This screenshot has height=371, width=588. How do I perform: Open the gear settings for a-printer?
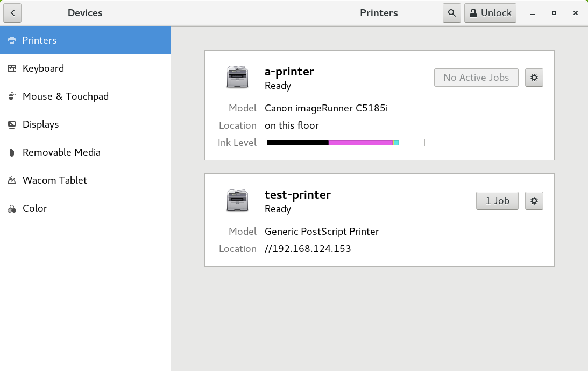[x=534, y=78]
